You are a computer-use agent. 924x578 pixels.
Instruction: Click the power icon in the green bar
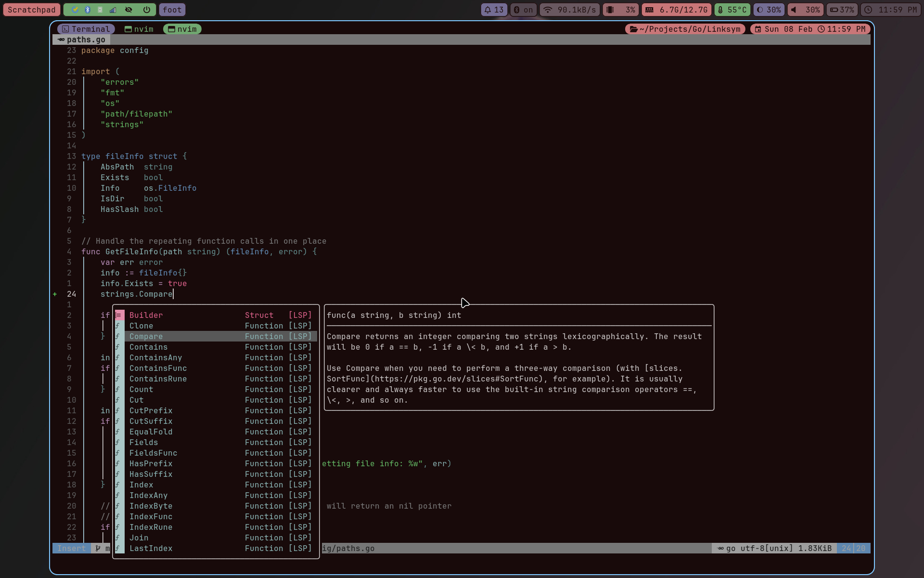pyautogui.click(x=146, y=10)
